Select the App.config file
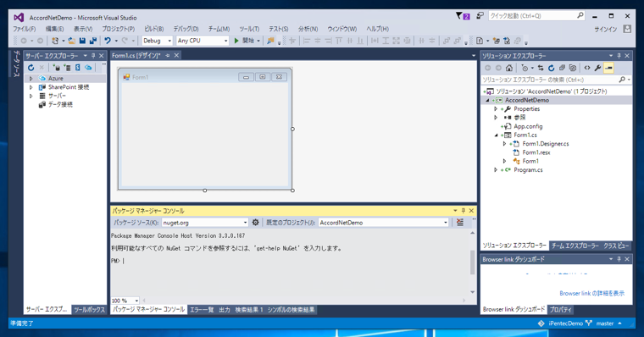Screen dimensions: 644x337 pyautogui.click(x=528, y=126)
